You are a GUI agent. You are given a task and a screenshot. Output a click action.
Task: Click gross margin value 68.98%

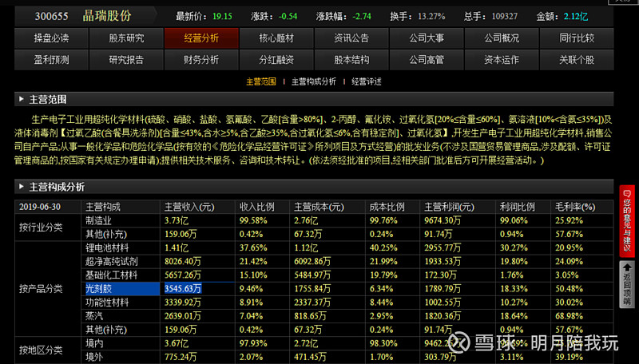pos(569,316)
